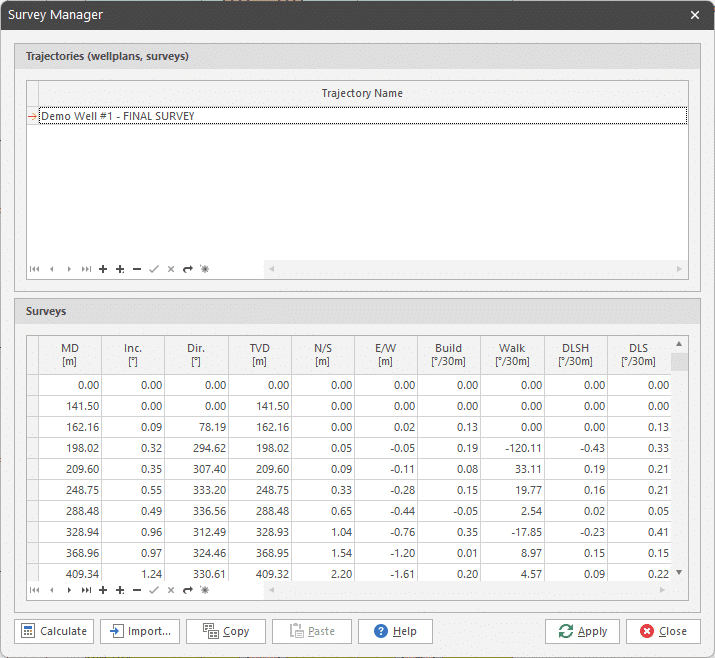The height and width of the screenshot is (658, 715).
Task: Insert a new survey row with the plus icon
Action: coord(103,590)
